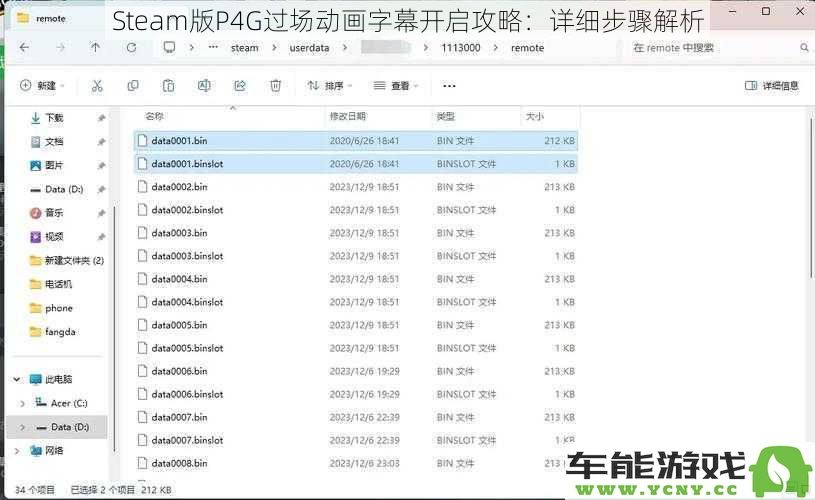Select file data0001.binslot
Image resolution: width=815 pixels, height=500 pixels.
[x=356, y=164]
